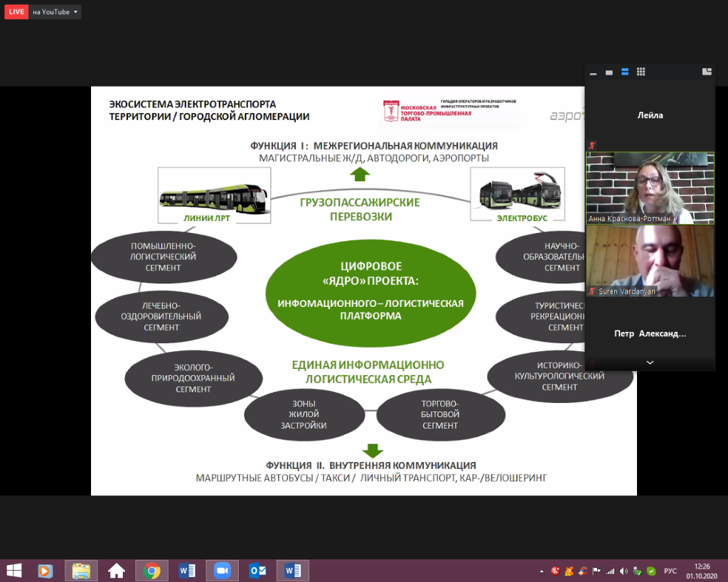Show hidden system tray icons

[x=542, y=571]
